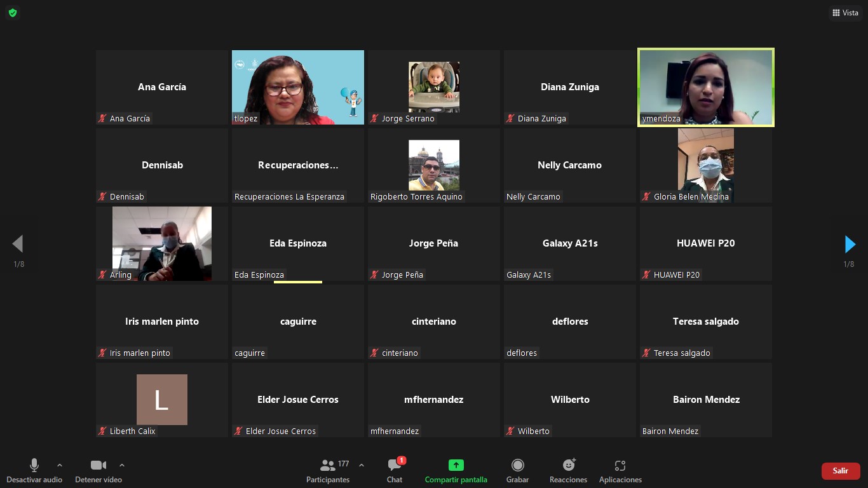This screenshot has height=488, width=868.
Task: Expand the arrow next to Participantes
Action: click(362, 465)
